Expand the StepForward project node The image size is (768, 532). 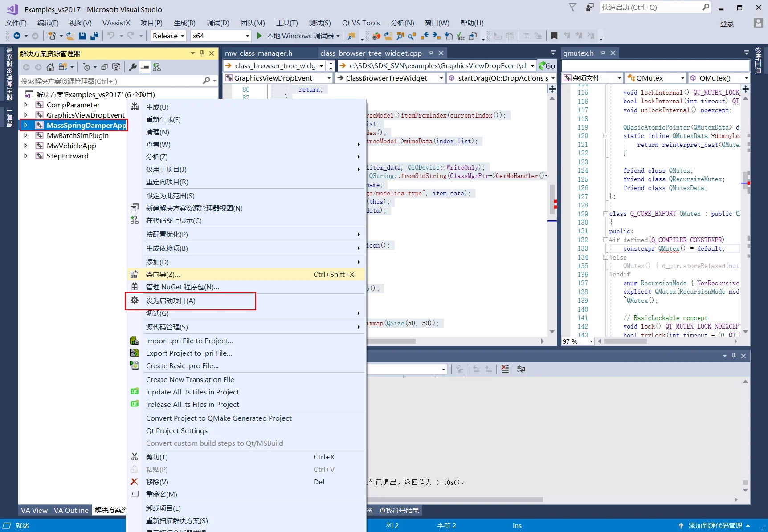click(25, 156)
